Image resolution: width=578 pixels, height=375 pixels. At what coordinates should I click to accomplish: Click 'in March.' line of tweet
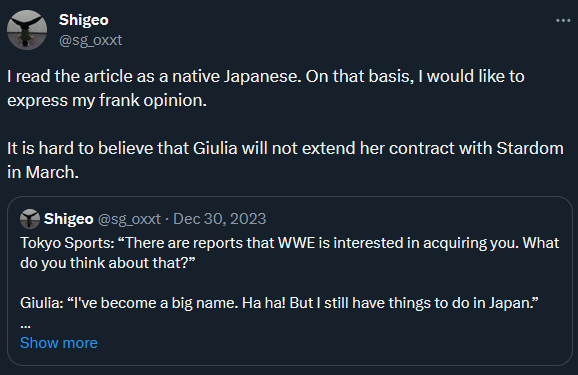(x=43, y=172)
